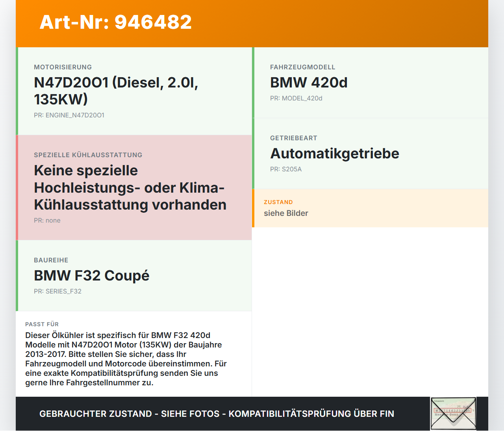Click the ZUSTAND label

278,202
